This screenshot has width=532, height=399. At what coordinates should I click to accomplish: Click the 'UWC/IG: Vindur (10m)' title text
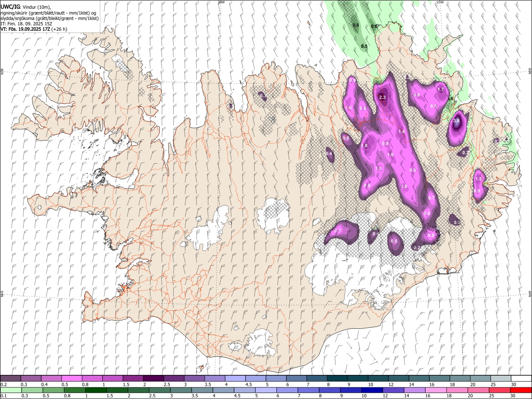(x=25, y=7)
